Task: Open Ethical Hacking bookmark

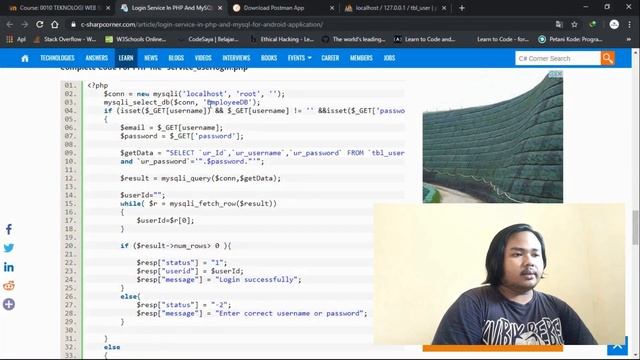Action: (x=282, y=39)
